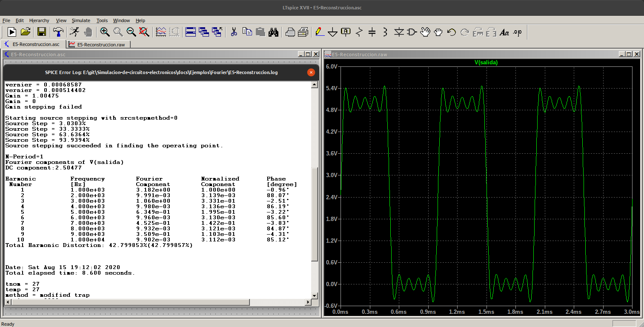644x327 pixels.
Task: Click the error log vertical scrollbar down arrow
Action: (x=315, y=295)
